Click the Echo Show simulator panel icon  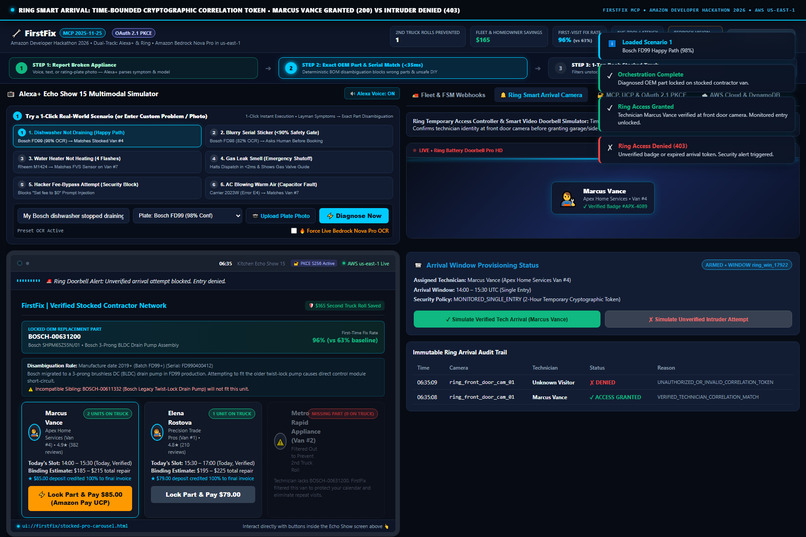click(11, 94)
